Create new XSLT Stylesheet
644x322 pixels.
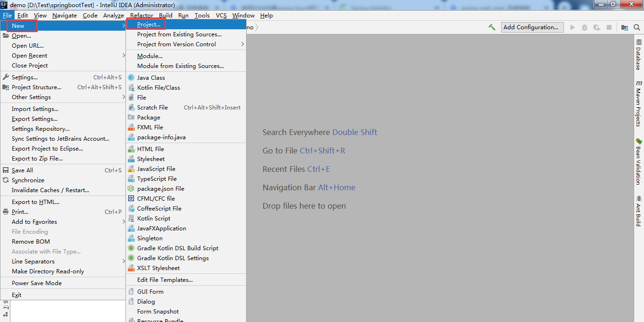pyautogui.click(x=186, y=268)
